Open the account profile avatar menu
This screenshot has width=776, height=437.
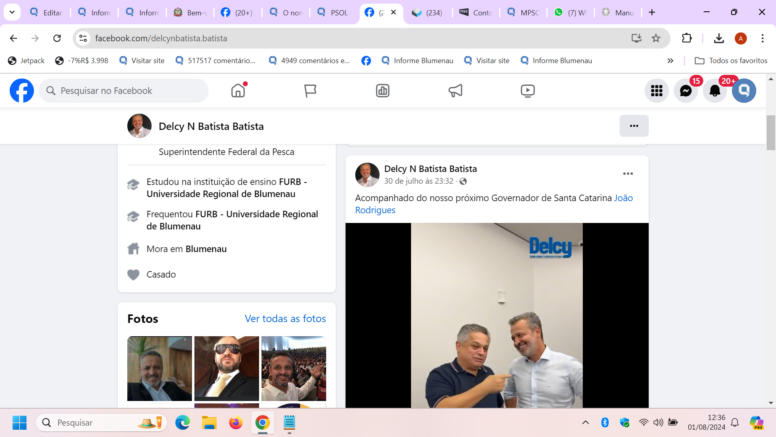click(744, 91)
